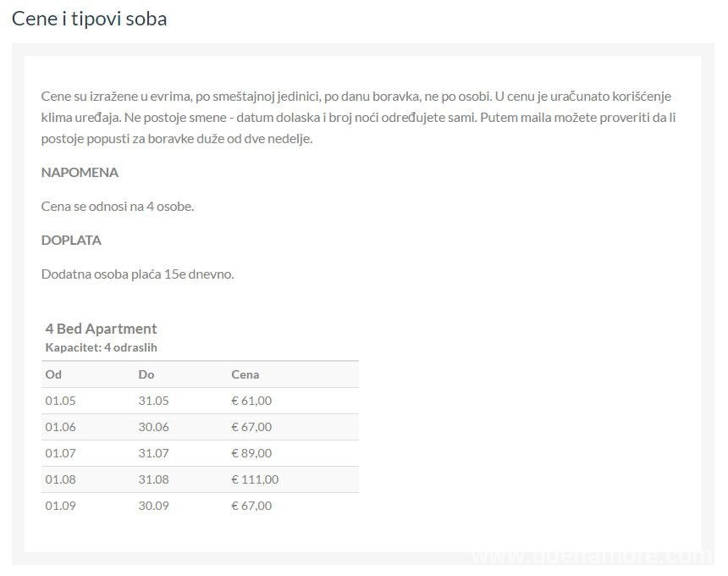Screen dimensions: 728x576
Task: Select the 30.06 end date cell
Action: coord(154,427)
